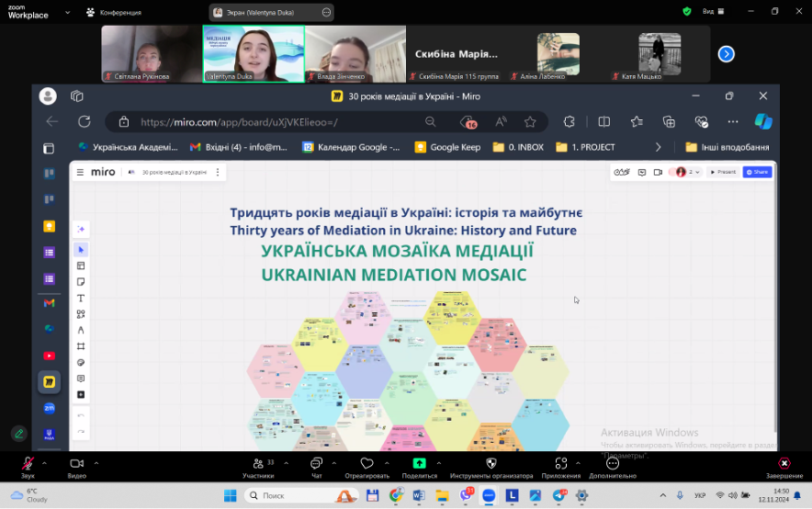This screenshot has width=812, height=509.
Task: Click the blue Share button
Action: [757, 172]
